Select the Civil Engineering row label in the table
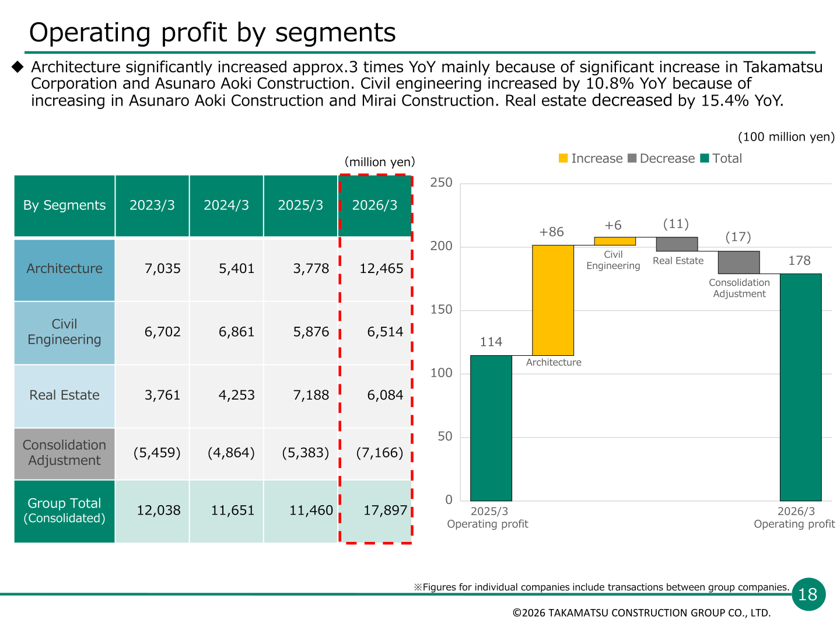The width and height of the screenshot is (840, 630). [x=64, y=332]
